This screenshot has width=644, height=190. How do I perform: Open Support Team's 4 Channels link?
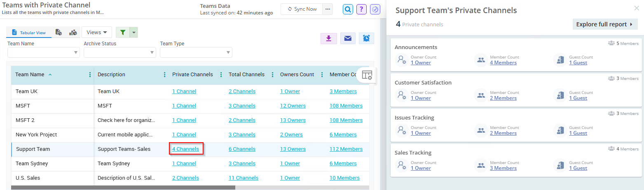(x=185, y=149)
